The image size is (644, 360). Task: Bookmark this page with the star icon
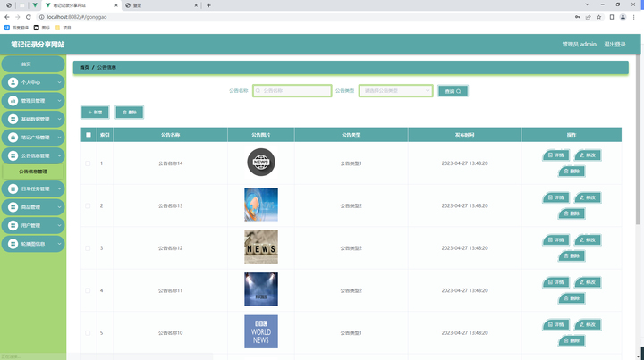tap(598, 17)
